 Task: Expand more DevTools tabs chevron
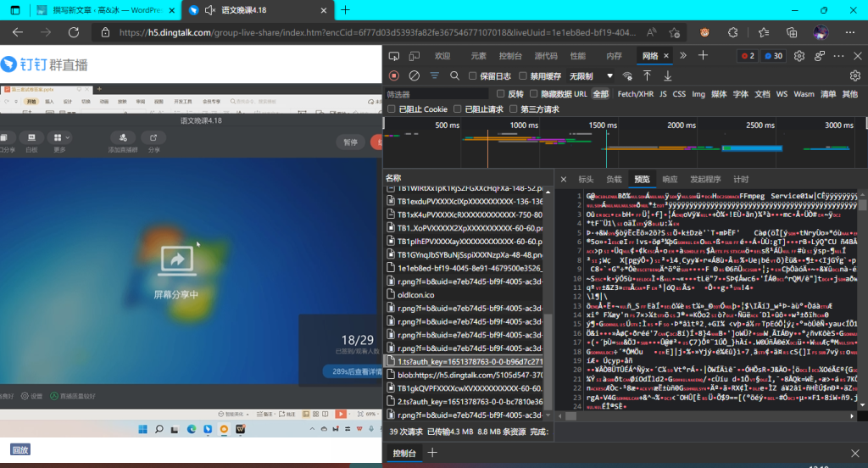click(x=682, y=56)
